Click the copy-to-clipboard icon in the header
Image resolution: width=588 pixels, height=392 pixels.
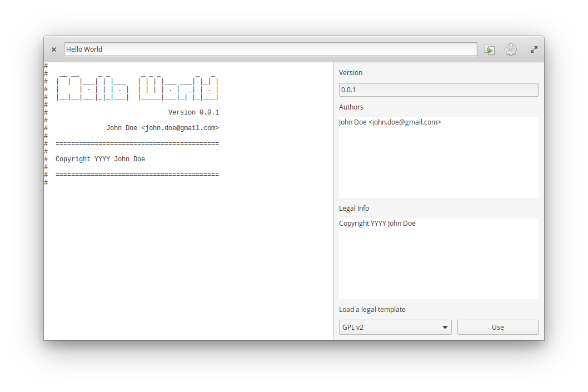click(490, 49)
